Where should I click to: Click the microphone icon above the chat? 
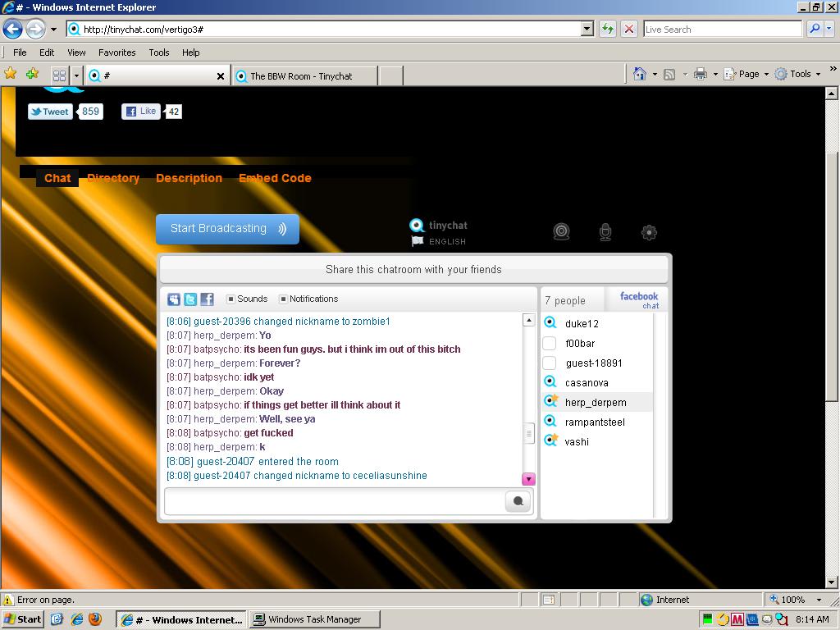point(605,232)
